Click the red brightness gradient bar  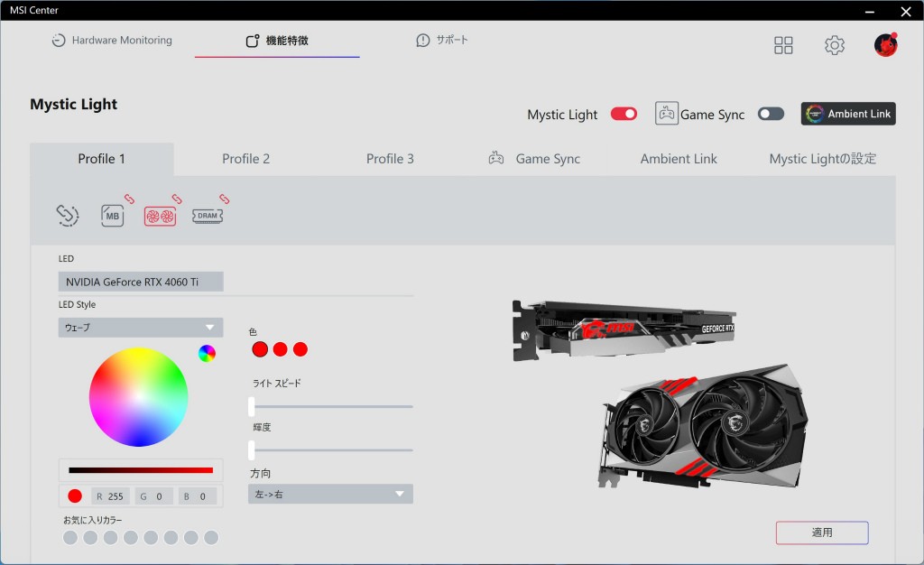[141, 470]
